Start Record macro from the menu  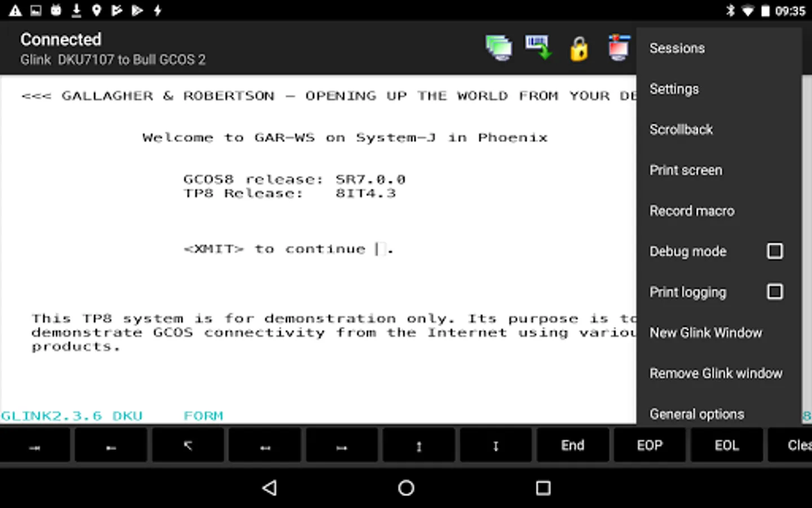click(x=719, y=211)
